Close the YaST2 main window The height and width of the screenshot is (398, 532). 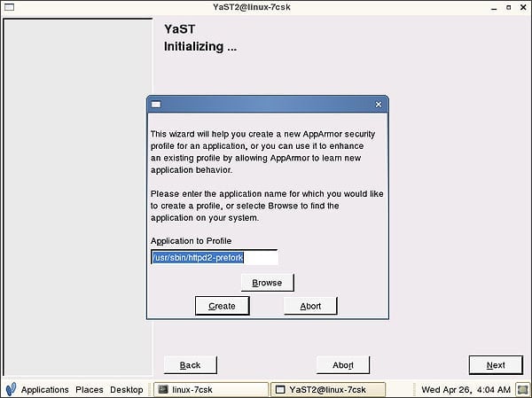523,7
